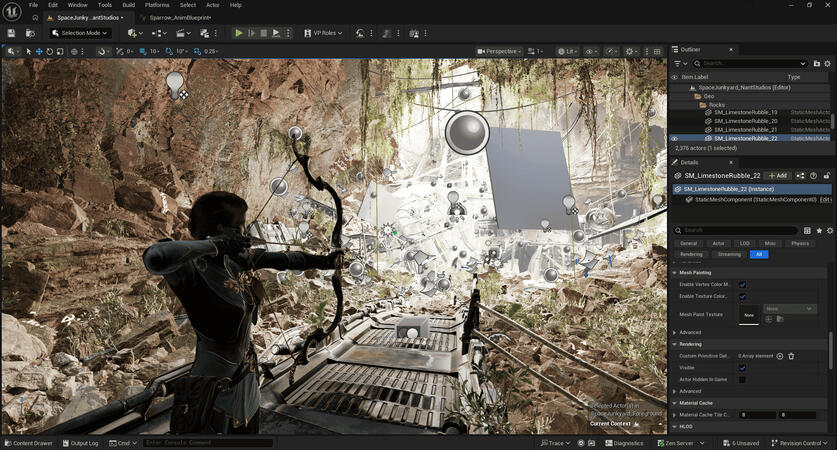Viewport: 837px width, 450px height.
Task: Click the General filter button
Action: [689, 243]
